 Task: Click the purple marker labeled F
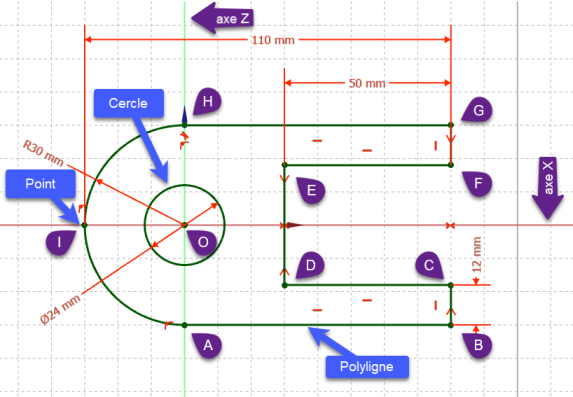pos(477,184)
